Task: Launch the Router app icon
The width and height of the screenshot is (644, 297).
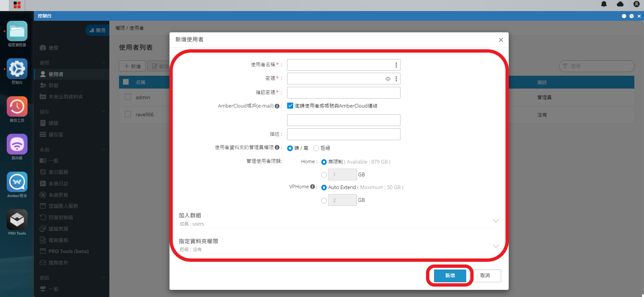Action: point(17,144)
